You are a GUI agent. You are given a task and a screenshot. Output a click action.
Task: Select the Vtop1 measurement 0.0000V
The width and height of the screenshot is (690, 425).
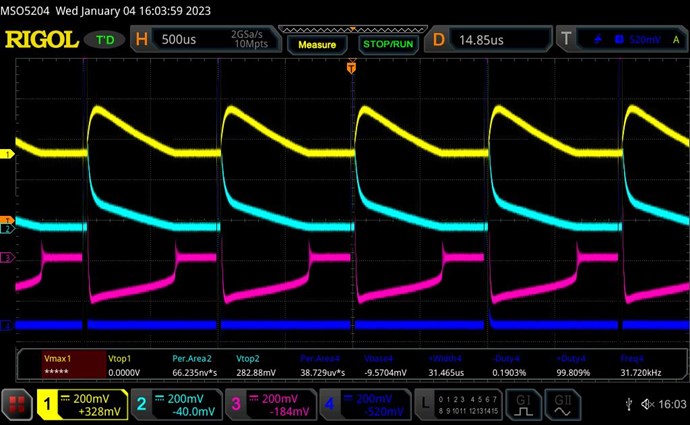pyautogui.click(x=124, y=365)
